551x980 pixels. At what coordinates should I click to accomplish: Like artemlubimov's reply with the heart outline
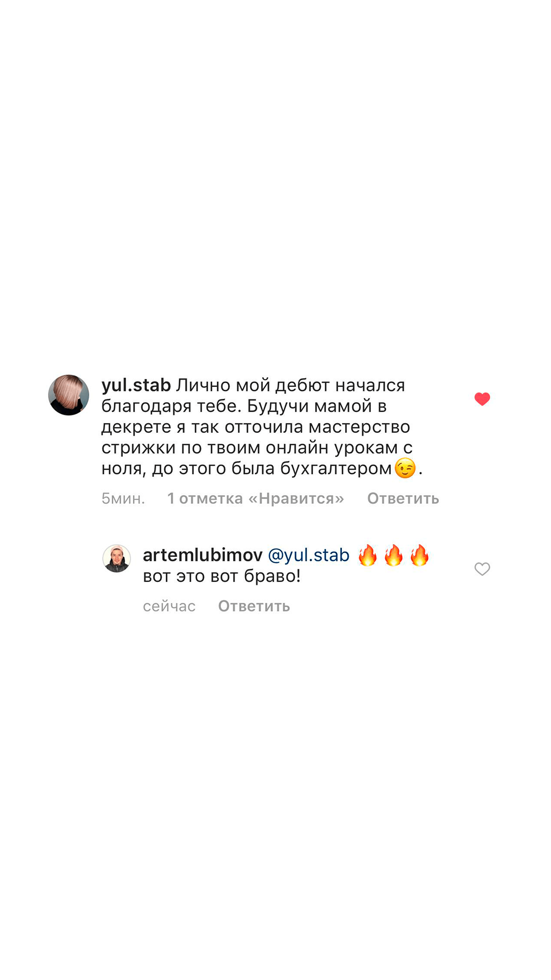[482, 569]
